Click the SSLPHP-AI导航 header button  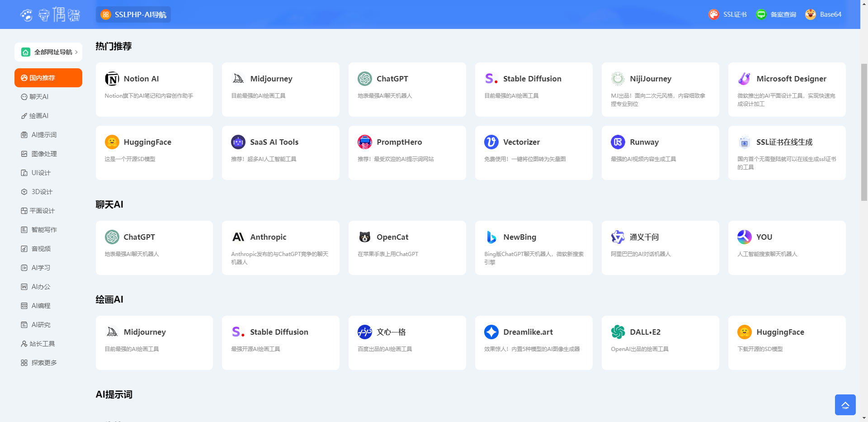pos(133,14)
